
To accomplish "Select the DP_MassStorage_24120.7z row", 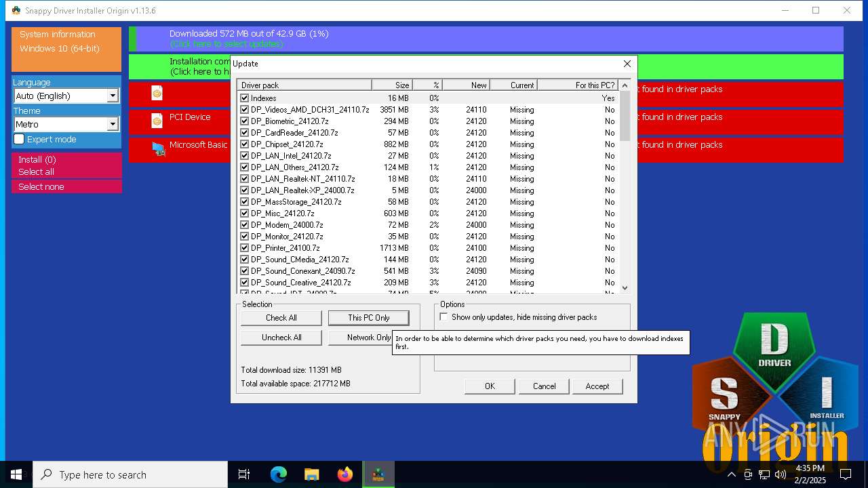I will pos(428,202).
